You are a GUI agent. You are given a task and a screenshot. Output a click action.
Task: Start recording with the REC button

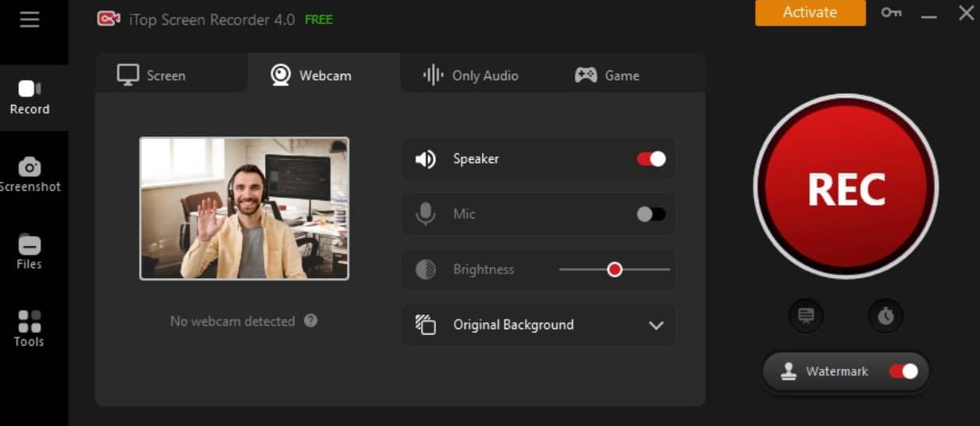point(846,188)
